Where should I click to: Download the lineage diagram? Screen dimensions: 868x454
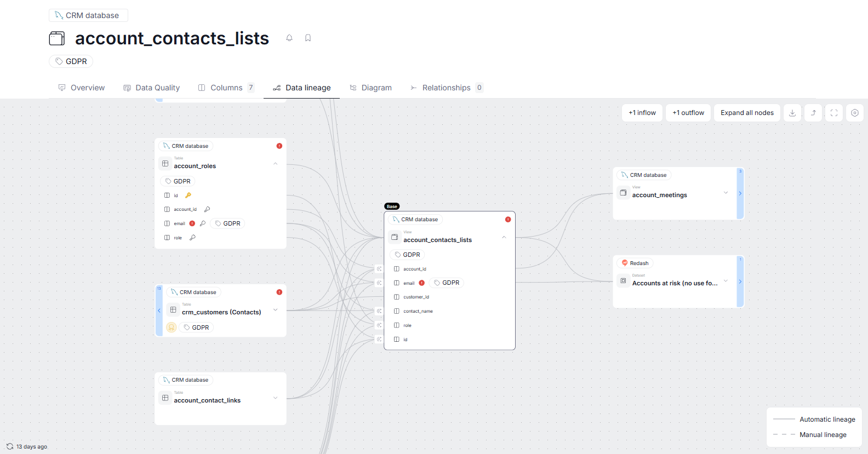(792, 113)
